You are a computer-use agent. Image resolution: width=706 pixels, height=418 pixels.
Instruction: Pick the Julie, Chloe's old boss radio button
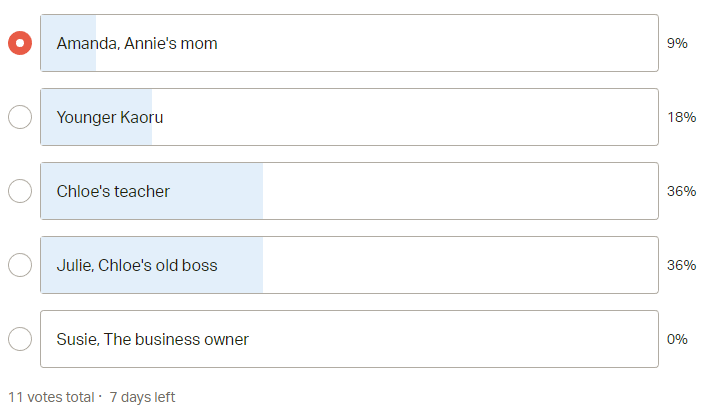pos(20,265)
